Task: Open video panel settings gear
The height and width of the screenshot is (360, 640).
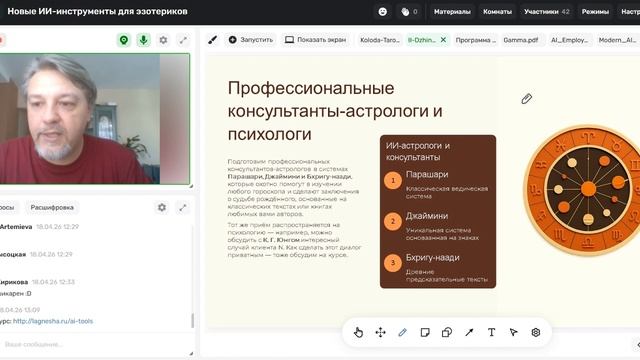Action: [163, 40]
